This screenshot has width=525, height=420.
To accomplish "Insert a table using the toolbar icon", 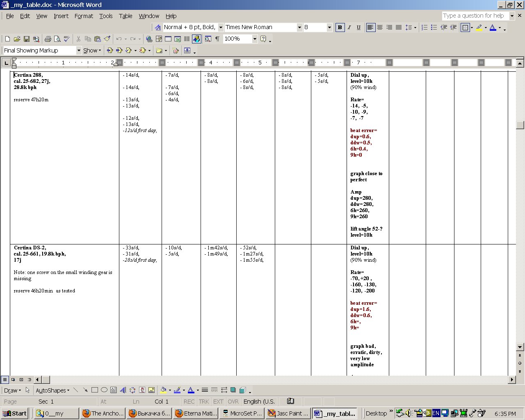I will click(x=168, y=39).
